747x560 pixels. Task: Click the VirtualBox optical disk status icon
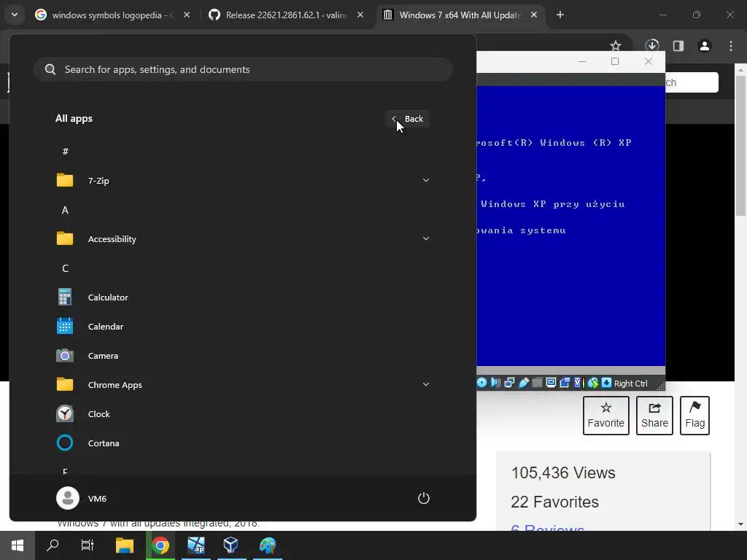pyautogui.click(x=481, y=383)
